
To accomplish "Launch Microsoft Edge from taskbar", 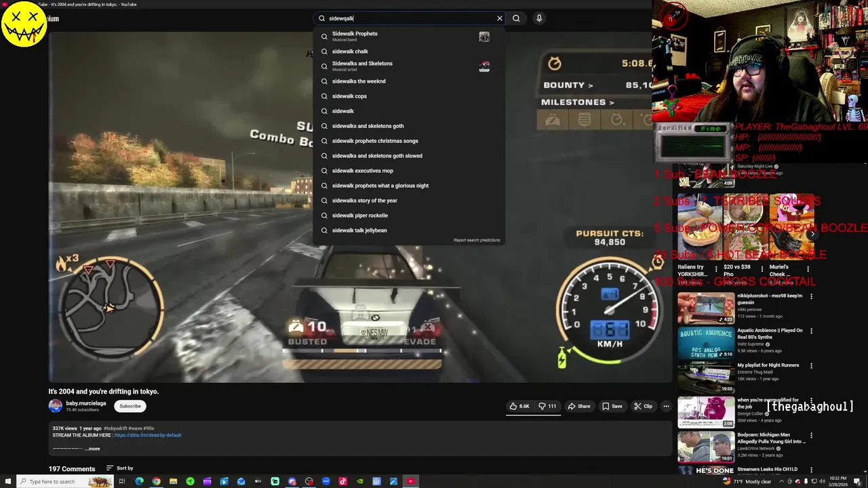I will [139, 481].
